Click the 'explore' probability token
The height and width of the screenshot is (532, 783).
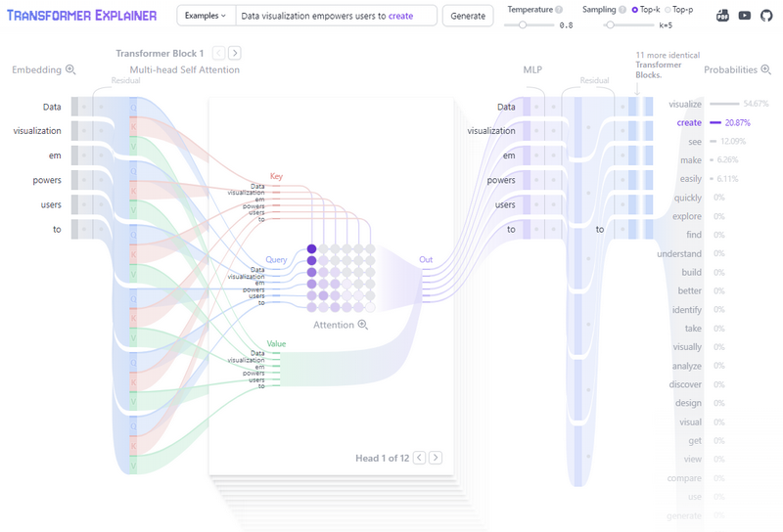click(687, 216)
